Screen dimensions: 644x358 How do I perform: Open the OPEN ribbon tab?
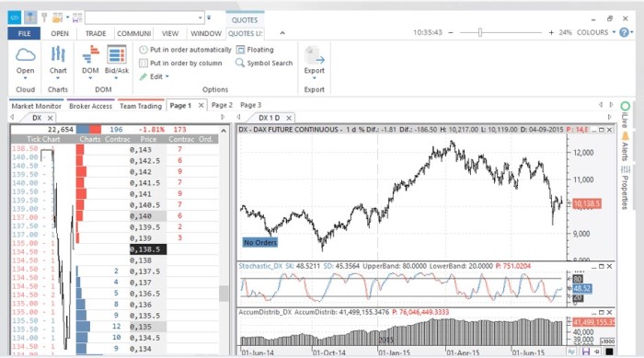tap(60, 34)
